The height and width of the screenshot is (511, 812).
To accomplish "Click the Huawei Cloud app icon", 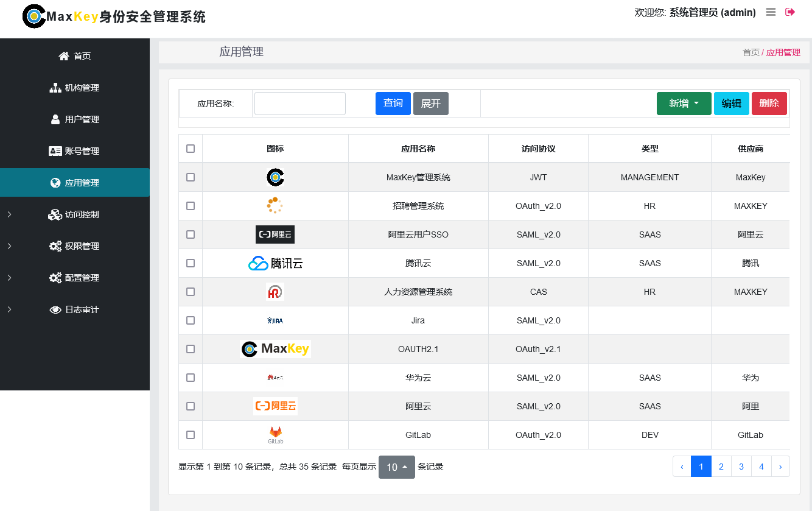I will 275,378.
